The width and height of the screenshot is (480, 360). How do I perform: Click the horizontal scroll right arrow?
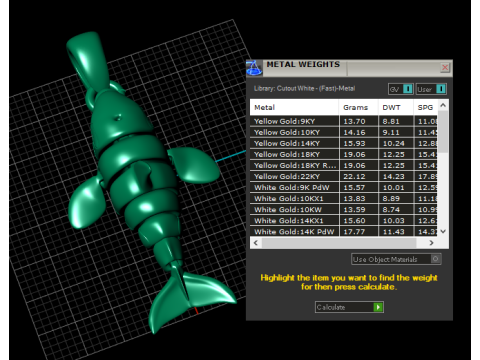432,243
